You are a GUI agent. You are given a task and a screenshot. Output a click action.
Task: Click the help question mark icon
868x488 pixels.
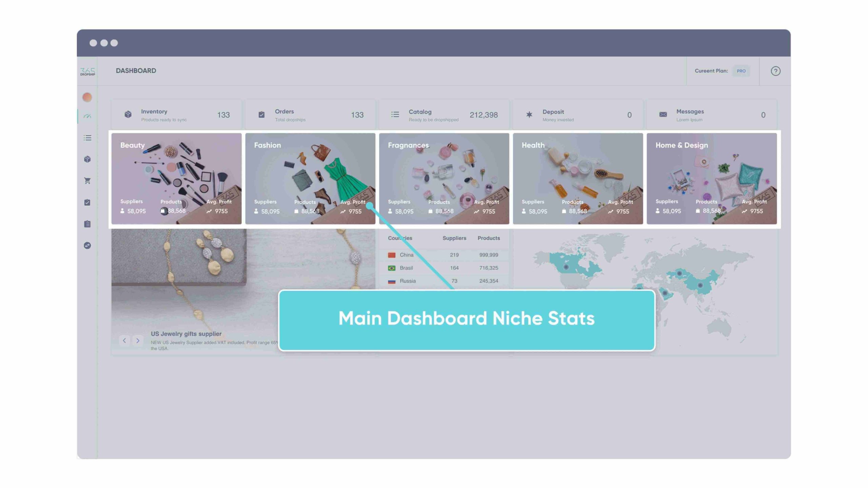pos(775,71)
